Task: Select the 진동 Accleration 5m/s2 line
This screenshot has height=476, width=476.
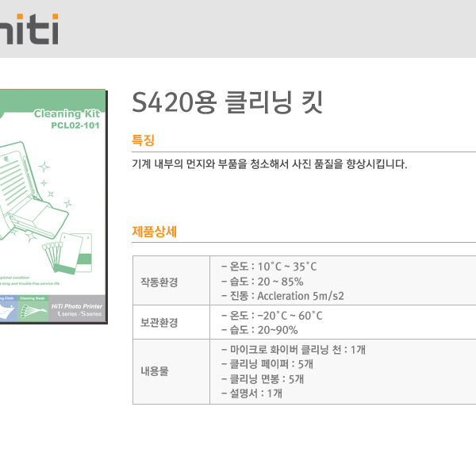Action: [282, 296]
